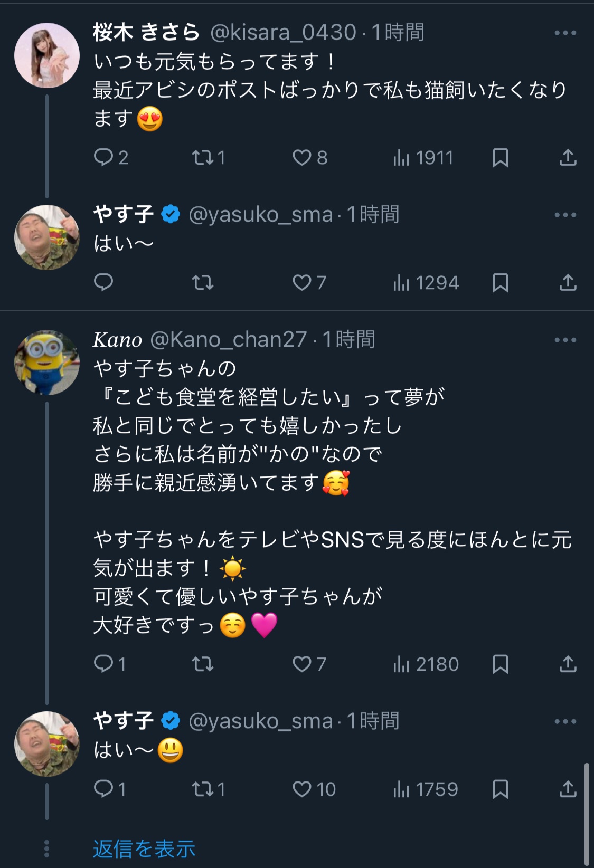This screenshot has height=868, width=594.
Task: Open Kano's minion profile picture
Action: pyautogui.click(x=47, y=363)
